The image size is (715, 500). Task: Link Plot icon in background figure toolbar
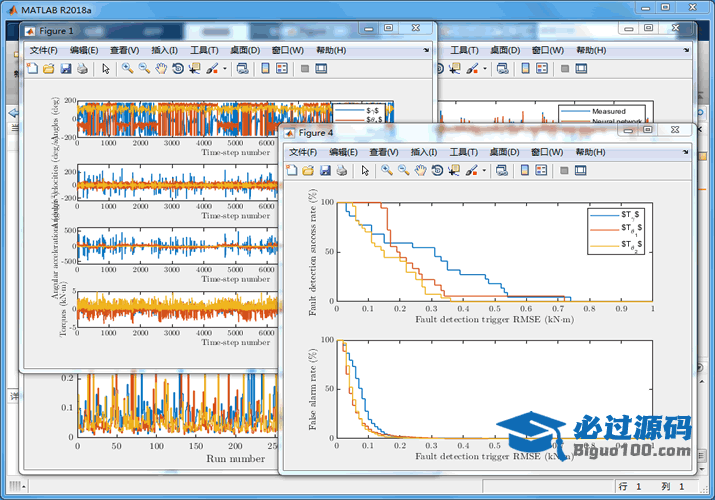(x=503, y=69)
